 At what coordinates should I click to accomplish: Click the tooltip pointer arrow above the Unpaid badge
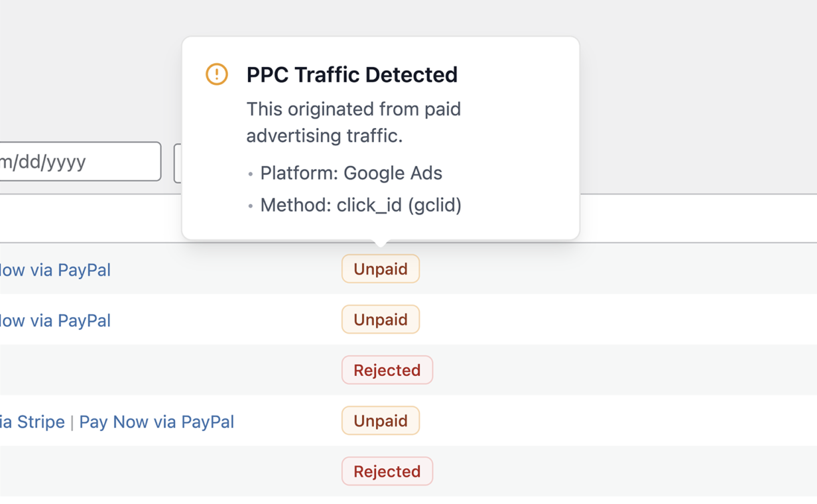pos(380,240)
